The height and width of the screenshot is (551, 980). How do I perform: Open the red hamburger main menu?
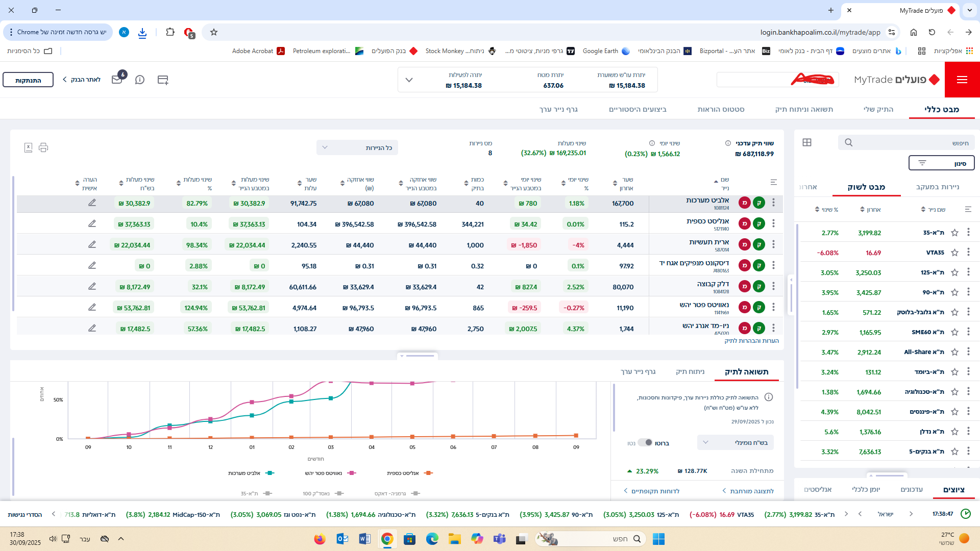(x=962, y=80)
